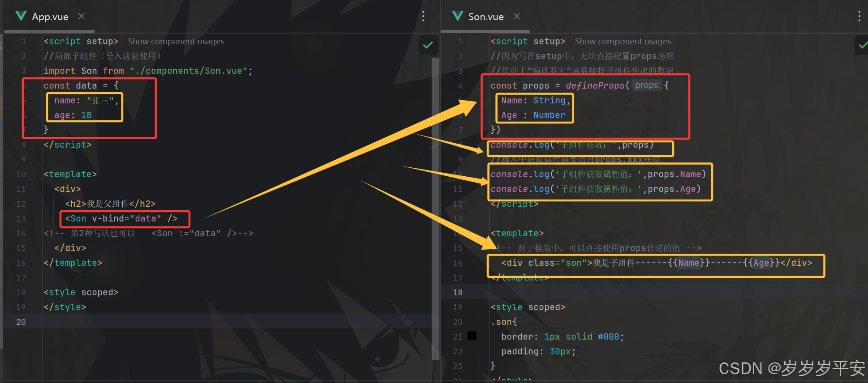
Task: Click the props: inlay hint in defineProps
Action: point(647,85)
